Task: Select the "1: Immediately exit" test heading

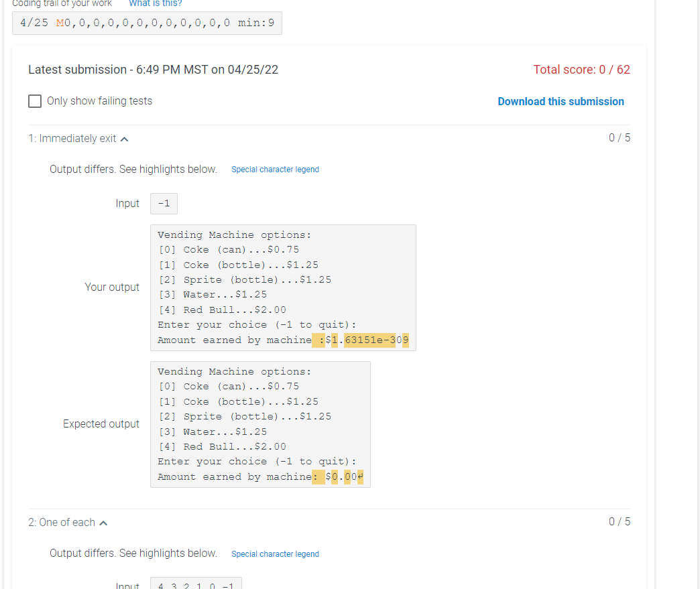Action: pos(72,138)
